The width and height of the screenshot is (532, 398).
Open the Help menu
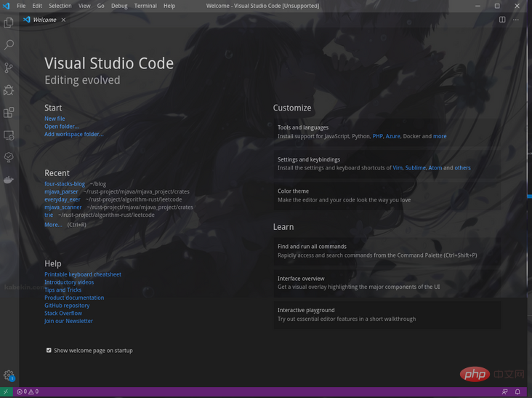click(169, 6)
